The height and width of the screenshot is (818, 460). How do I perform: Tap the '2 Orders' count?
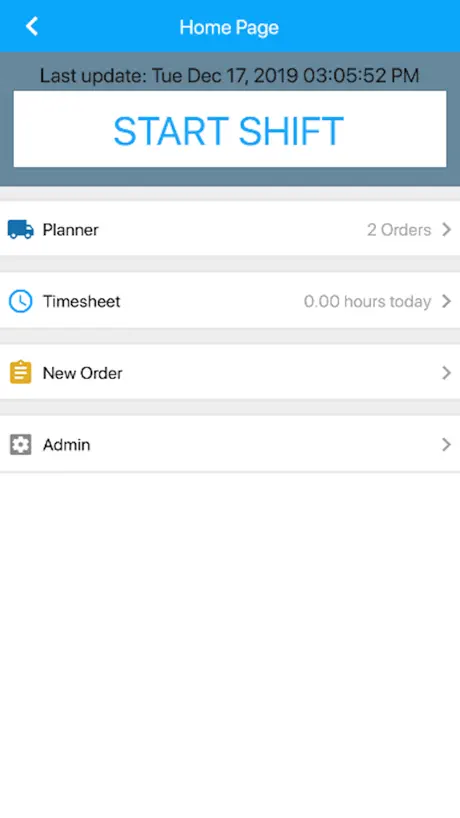click(x=399, y=230)
